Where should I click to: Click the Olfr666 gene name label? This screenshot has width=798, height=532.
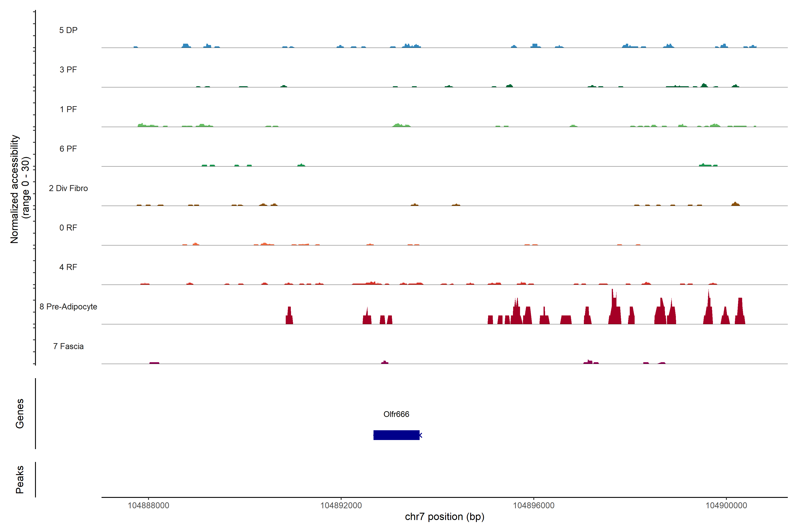click(396, 414)
